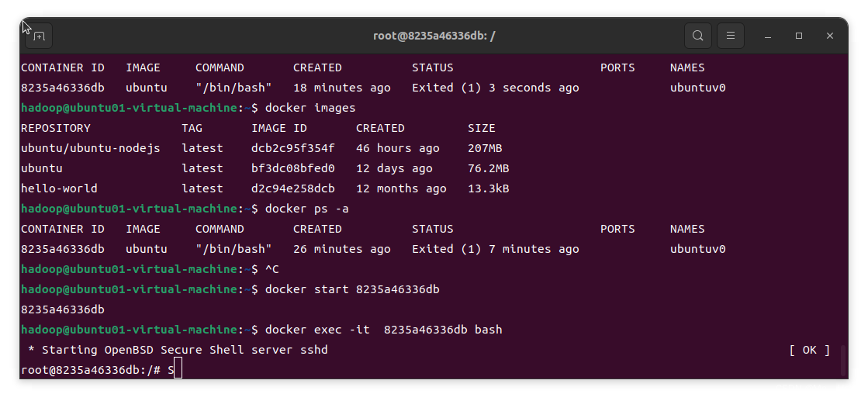Screen dimensions: 868x401
Task: Click the 13.3kB size value
Action: pos(488,188)
